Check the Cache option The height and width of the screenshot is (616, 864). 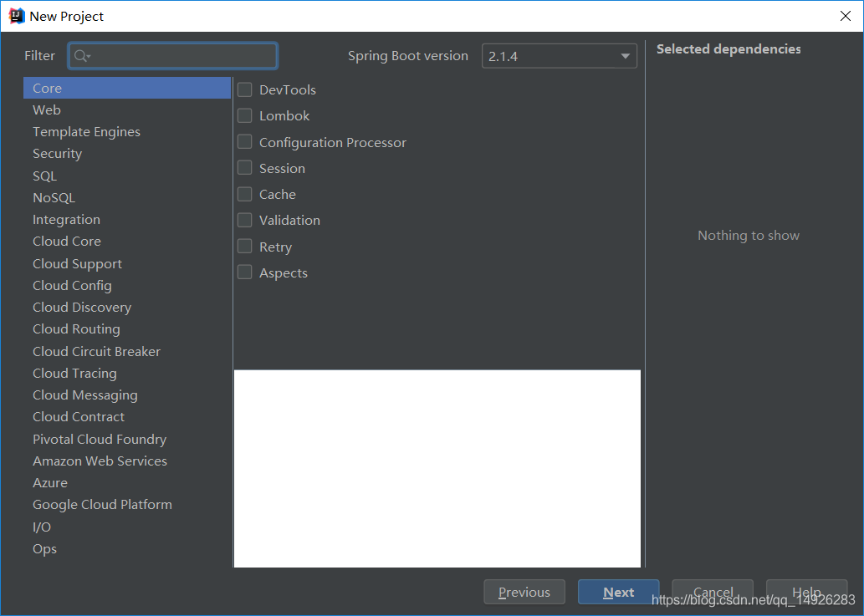click(245, 194)
